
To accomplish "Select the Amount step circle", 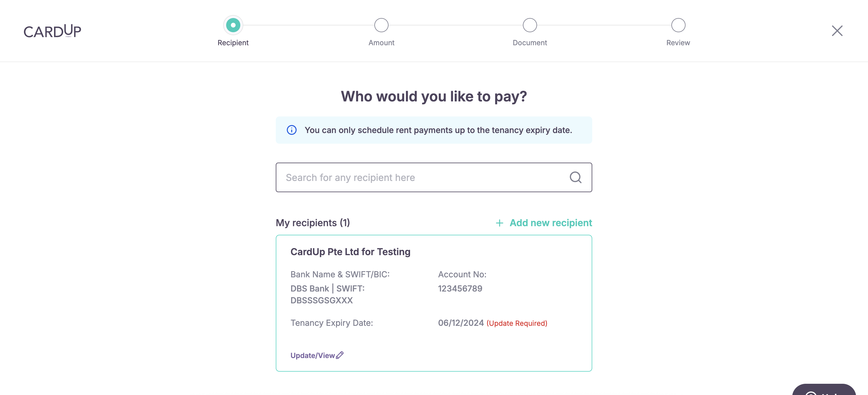I will click(381, 25).
